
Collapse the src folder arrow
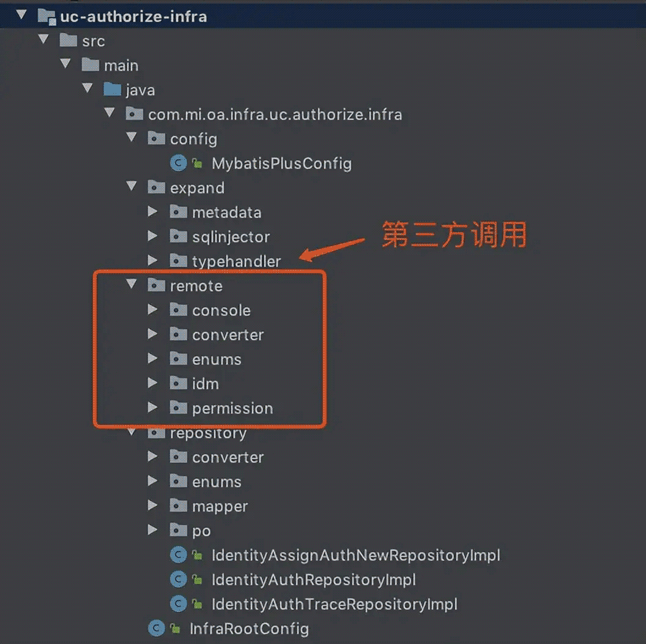pyautogui.click(x=43, y=39)
